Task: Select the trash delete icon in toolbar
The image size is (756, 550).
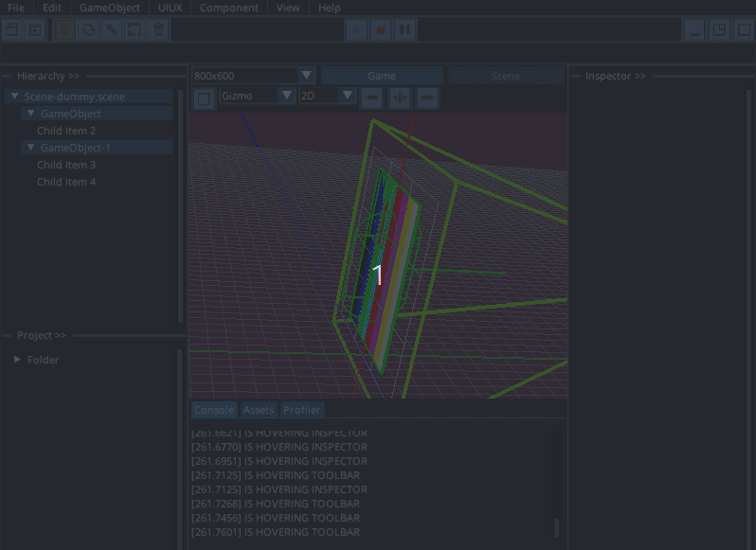Action: tap(158, 30)
